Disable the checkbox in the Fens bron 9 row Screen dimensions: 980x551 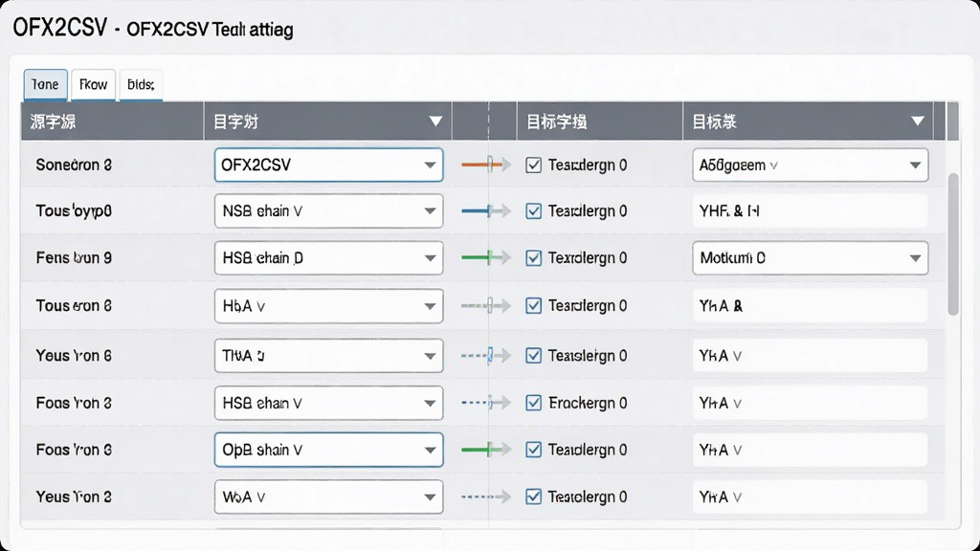click(x=533, y=257)
